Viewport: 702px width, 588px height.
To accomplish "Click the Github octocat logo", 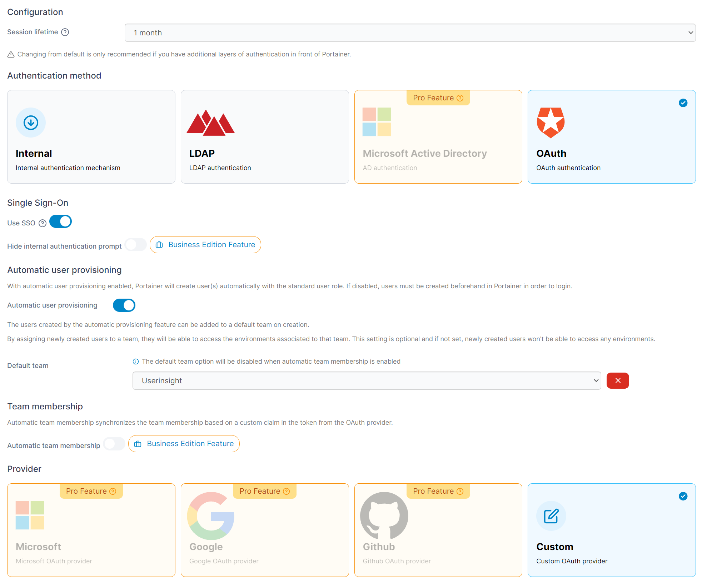I will [x=384, y=515].
